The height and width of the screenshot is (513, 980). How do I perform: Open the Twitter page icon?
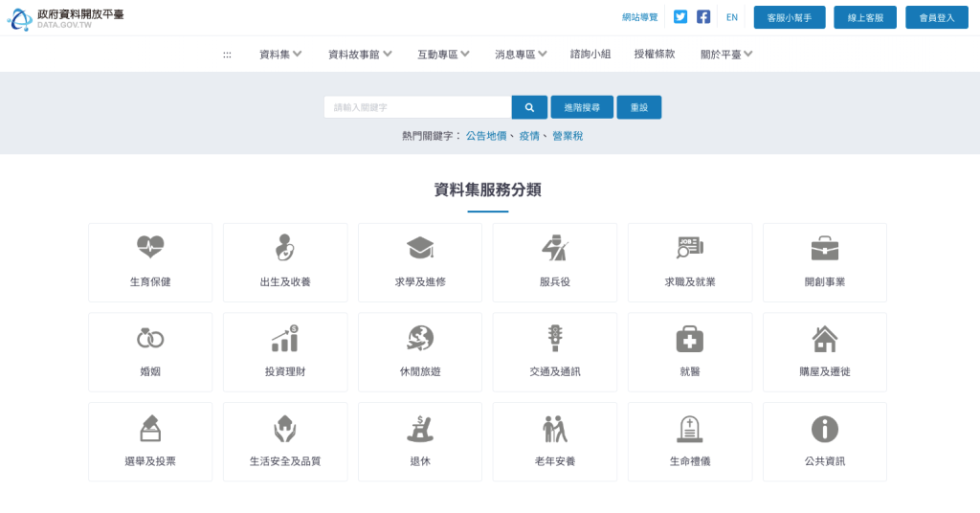[680, 17]
